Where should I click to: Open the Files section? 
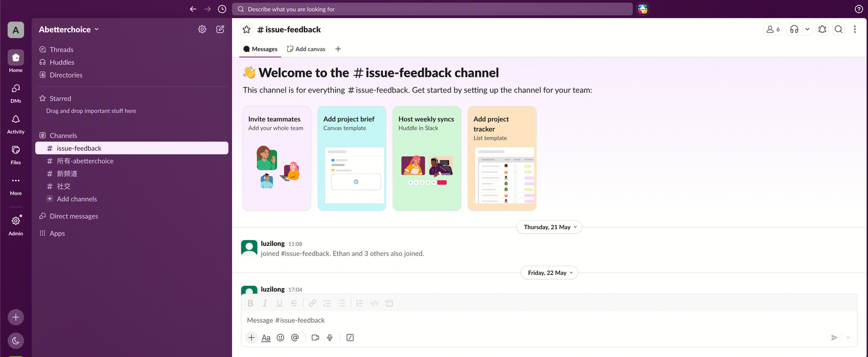[x=16, y=154]
